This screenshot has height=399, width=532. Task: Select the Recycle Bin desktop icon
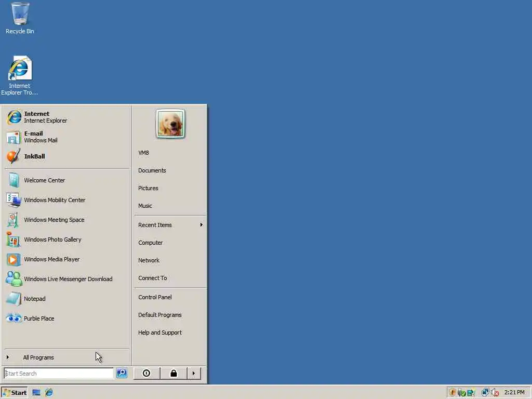click(20, 18)
